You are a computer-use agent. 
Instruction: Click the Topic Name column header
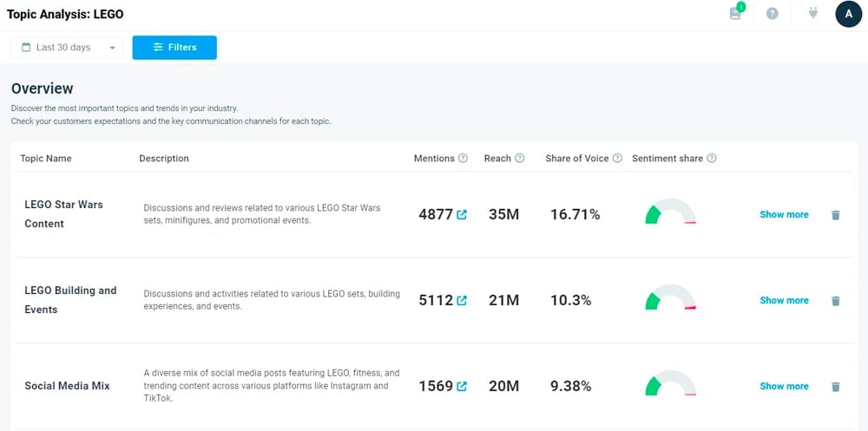pos(46,158)
